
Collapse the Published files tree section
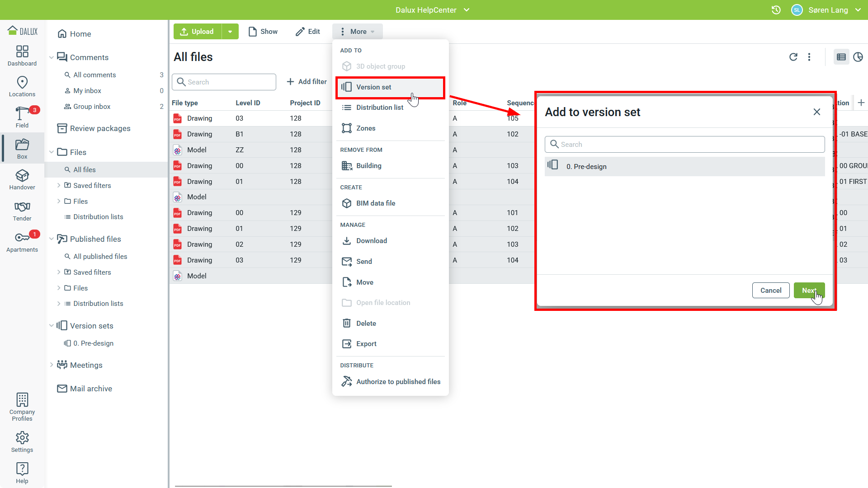51,239
